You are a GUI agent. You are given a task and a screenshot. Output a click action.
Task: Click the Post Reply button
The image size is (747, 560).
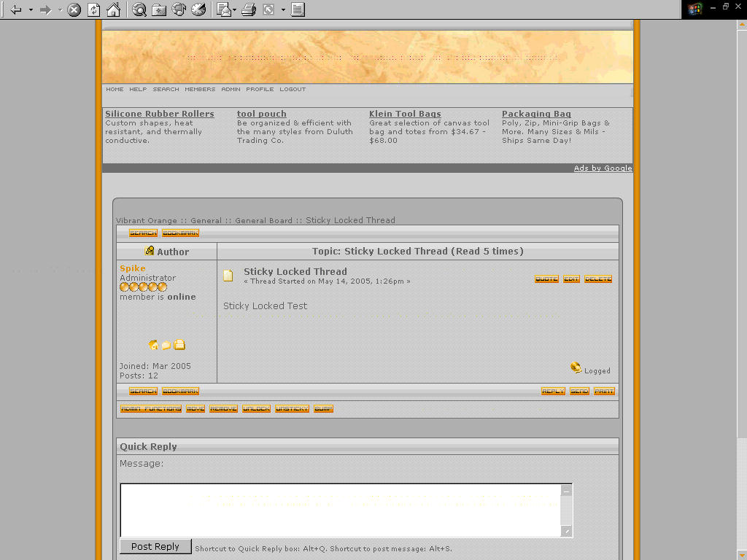(x=155, y=546)
